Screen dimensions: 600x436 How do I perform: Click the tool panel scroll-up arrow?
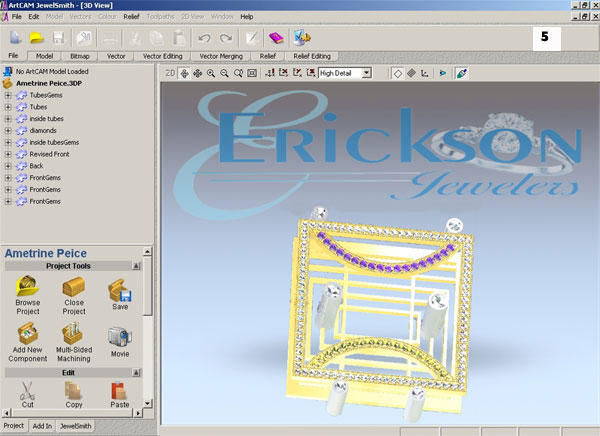pos(148,251)
